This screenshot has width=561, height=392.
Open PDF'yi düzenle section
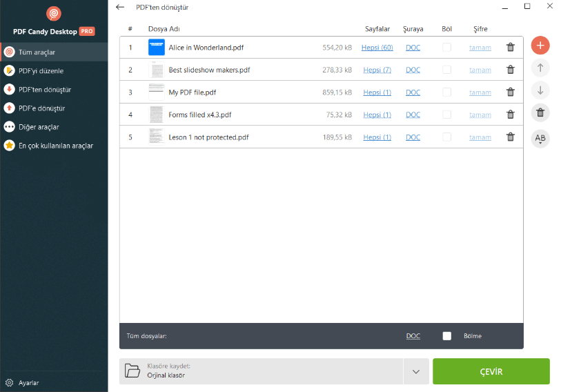click(x=54, y=71)
